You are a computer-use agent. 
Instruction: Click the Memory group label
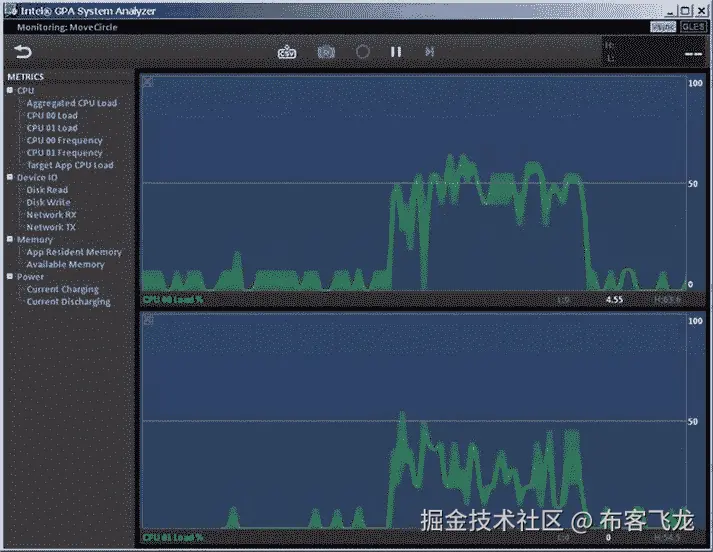(x=35, y=239)
